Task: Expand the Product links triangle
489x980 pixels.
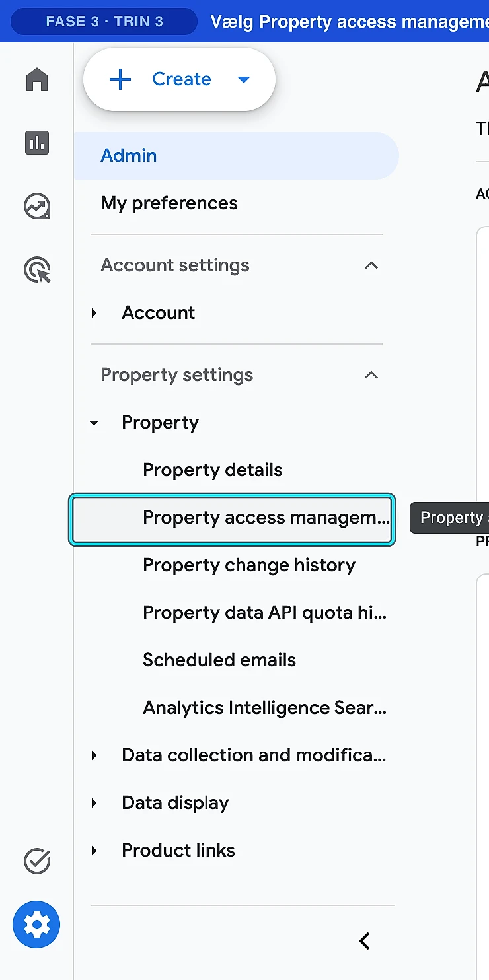Action: pos(94,851)
